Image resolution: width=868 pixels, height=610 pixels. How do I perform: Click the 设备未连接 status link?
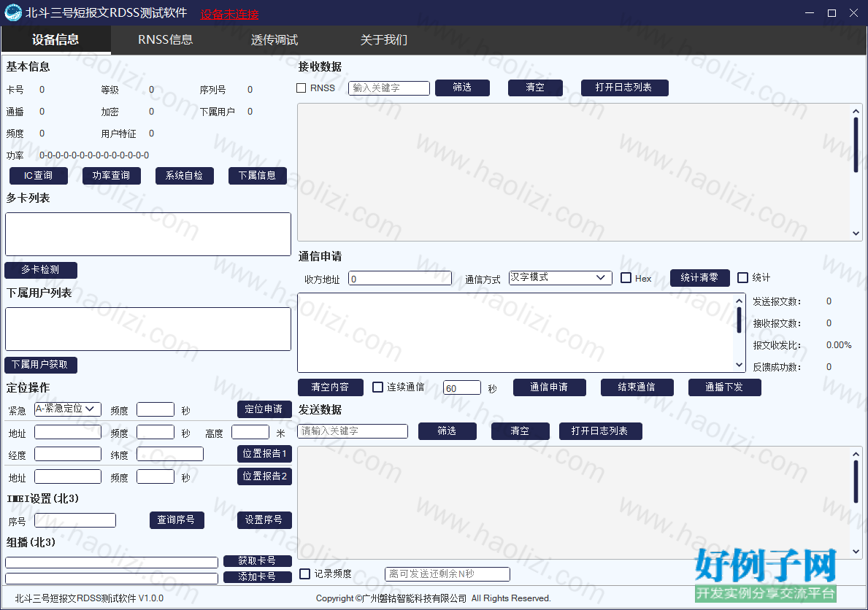pos(229,15)
